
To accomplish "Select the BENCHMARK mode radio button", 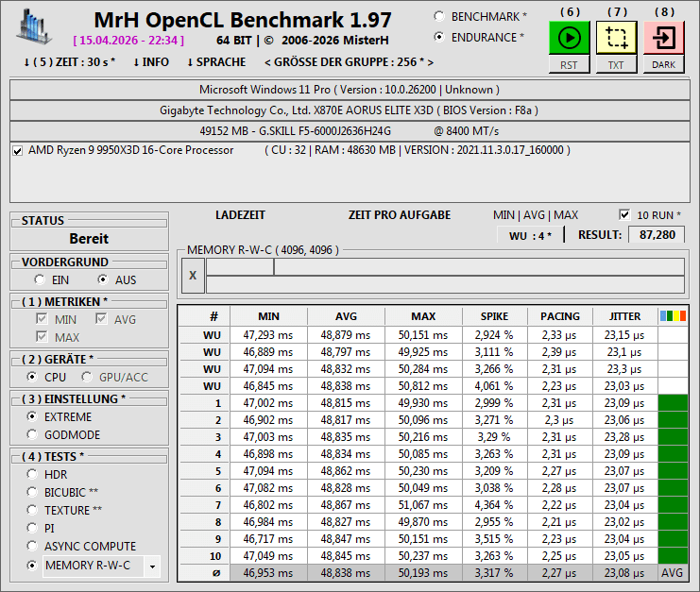I will click(439, 16).
